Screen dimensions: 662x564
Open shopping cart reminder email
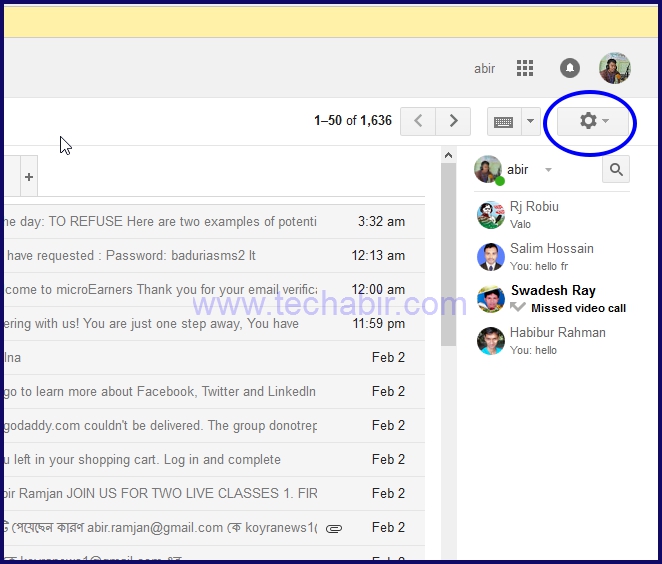(x=214, y=460)
